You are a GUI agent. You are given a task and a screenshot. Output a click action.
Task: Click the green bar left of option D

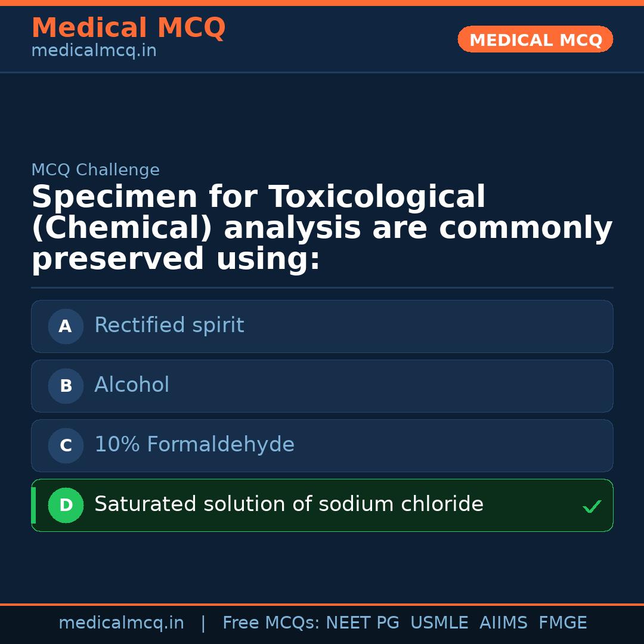click(x=33, y=505)
